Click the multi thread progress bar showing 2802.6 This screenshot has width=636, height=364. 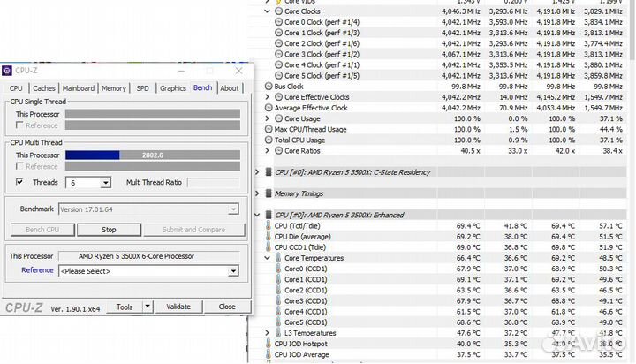pos(153,155)
